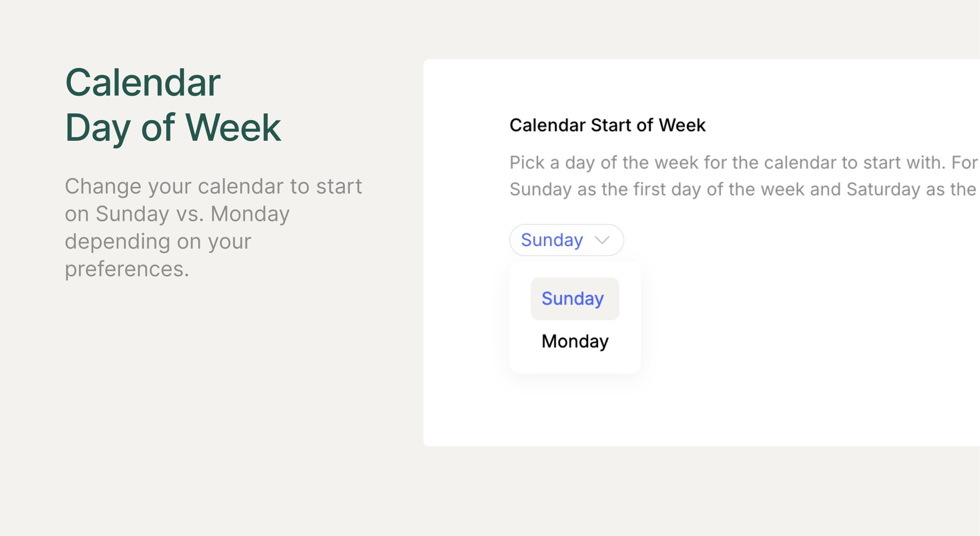Click the green "Day of Week" title line
The height and width of the screenshot is (536, 980).
pos(173,128)
